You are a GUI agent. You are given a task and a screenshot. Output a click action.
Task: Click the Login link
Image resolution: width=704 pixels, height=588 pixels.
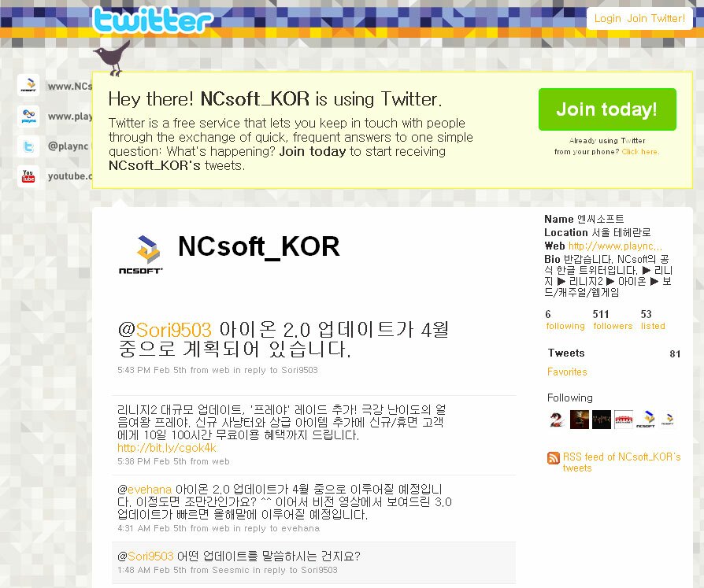[607, 18]
